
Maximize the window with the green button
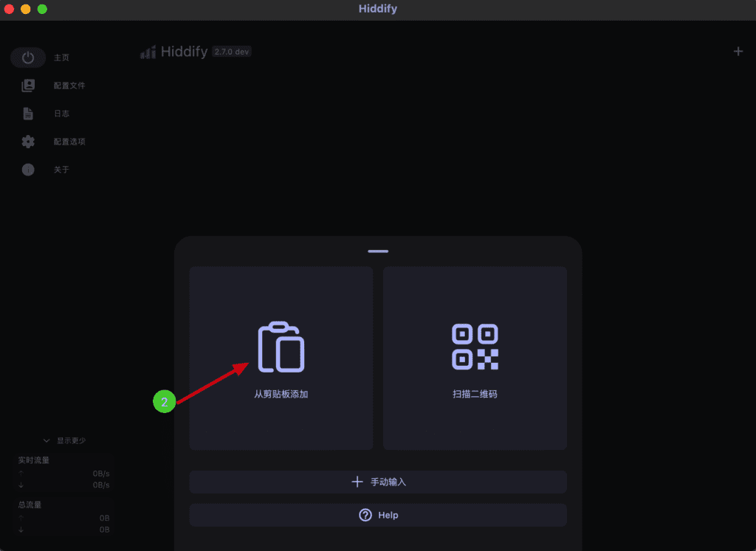pyautogui.click(x=42, y=9)
